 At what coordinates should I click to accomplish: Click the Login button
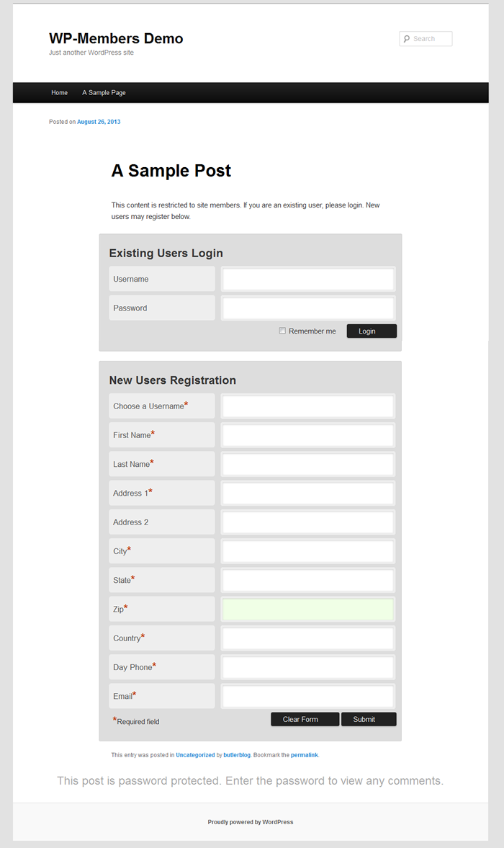pyautogui.click(x=372, y=331)
